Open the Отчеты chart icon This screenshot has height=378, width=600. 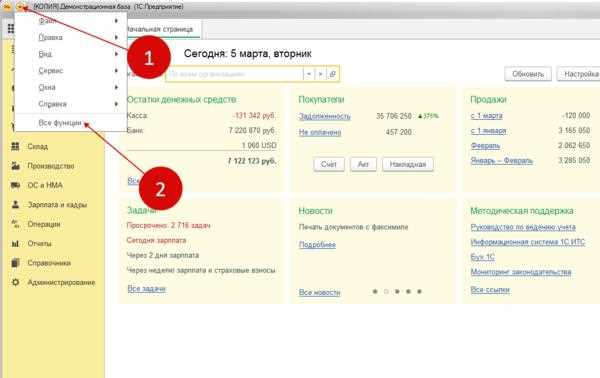pos(15,243)
